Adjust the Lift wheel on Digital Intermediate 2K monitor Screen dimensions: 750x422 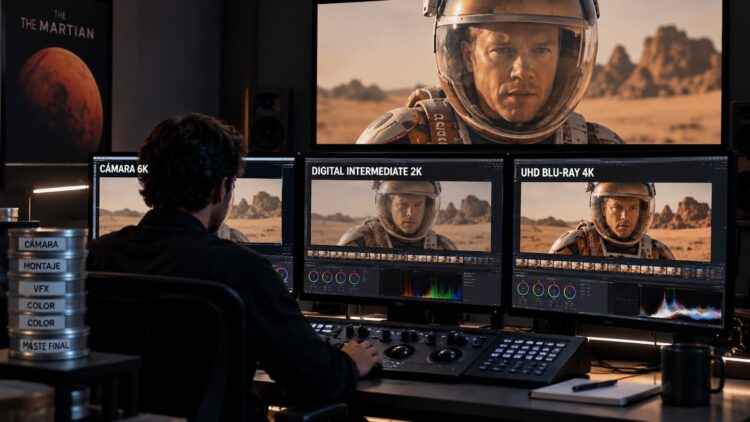313,277
